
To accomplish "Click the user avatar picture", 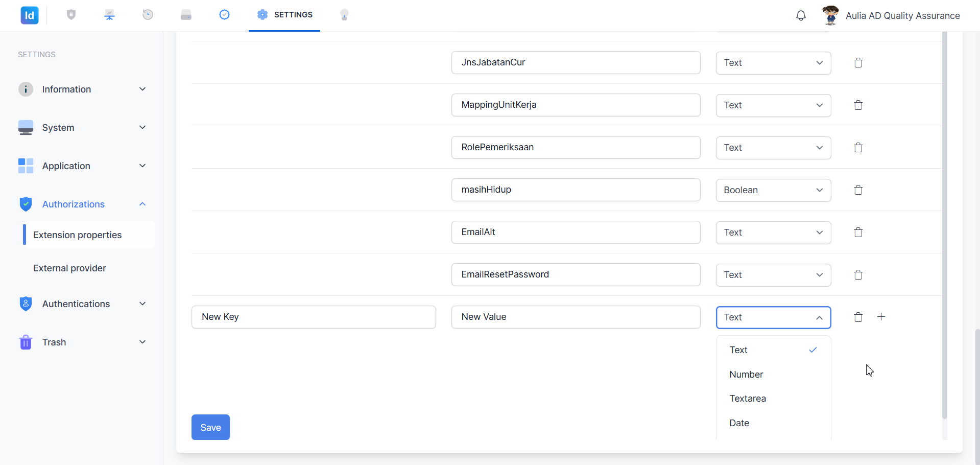I will click(x=831, y=15).
